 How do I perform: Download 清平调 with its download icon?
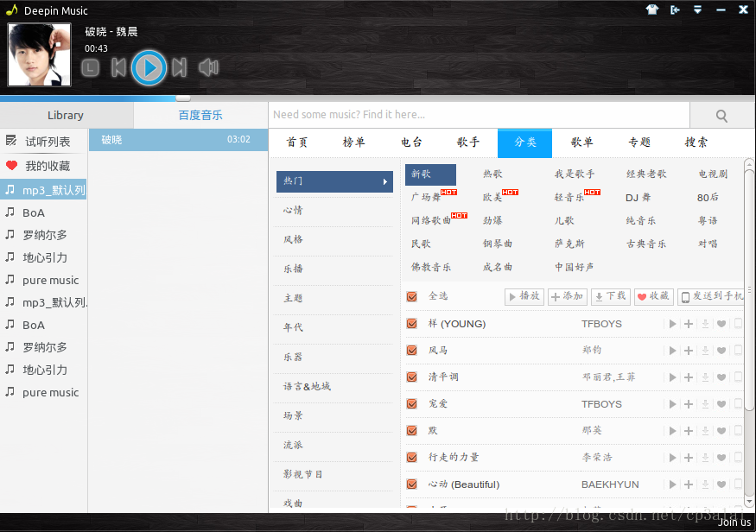point(705,377)
